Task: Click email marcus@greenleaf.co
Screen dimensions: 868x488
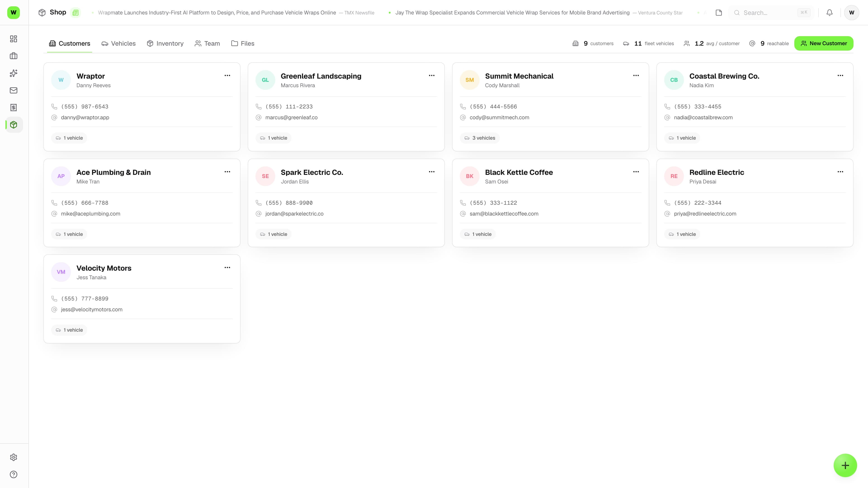Action: click(x=291, y=117)
